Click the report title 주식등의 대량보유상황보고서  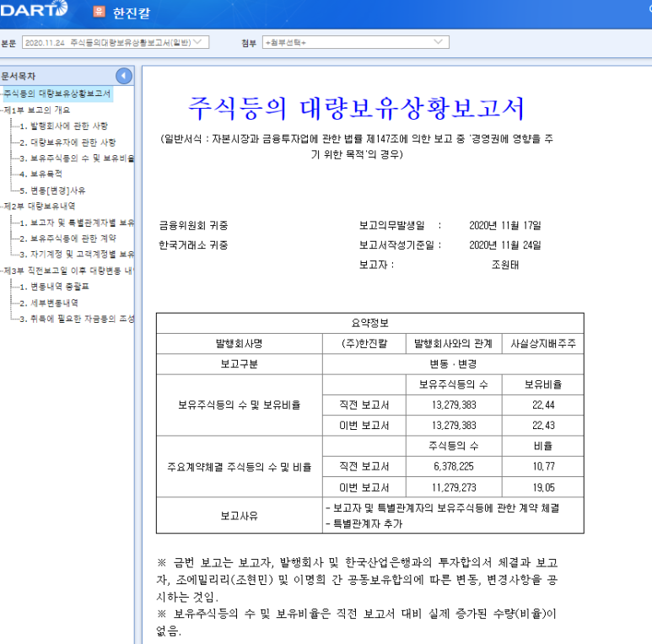tap(356, 108)
